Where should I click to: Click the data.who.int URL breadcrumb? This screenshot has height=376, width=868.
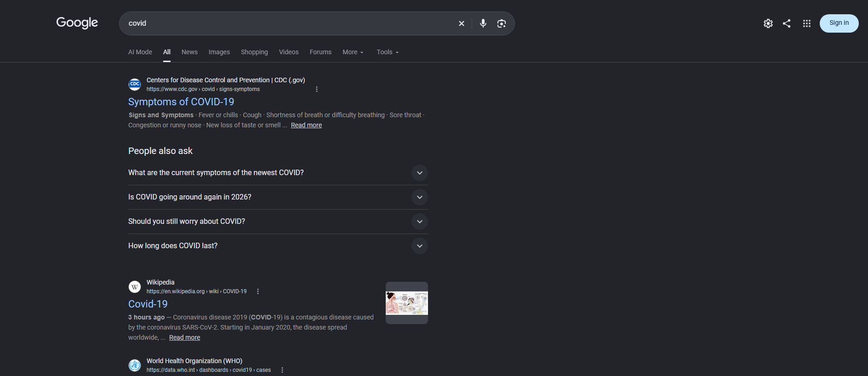209,370
